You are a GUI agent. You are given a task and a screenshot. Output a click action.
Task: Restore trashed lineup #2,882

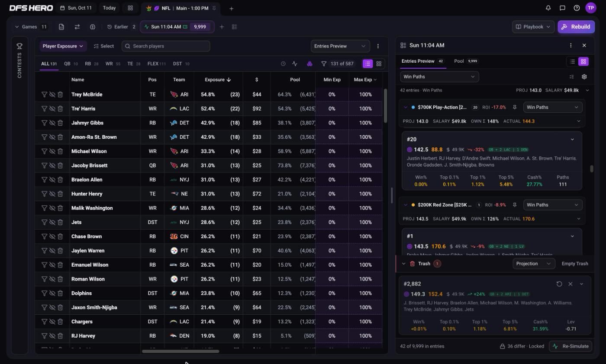click(559, 284)
